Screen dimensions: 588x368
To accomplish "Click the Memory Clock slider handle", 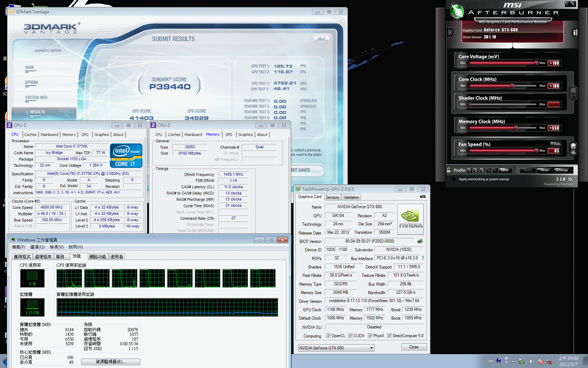I will tap(516, 128).
